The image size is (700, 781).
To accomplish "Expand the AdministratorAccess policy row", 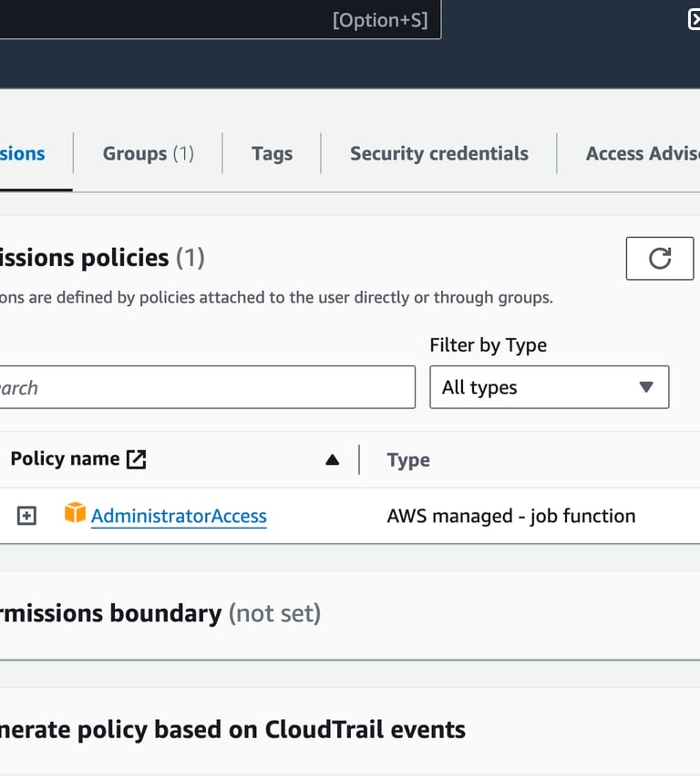I will point(27,516).
